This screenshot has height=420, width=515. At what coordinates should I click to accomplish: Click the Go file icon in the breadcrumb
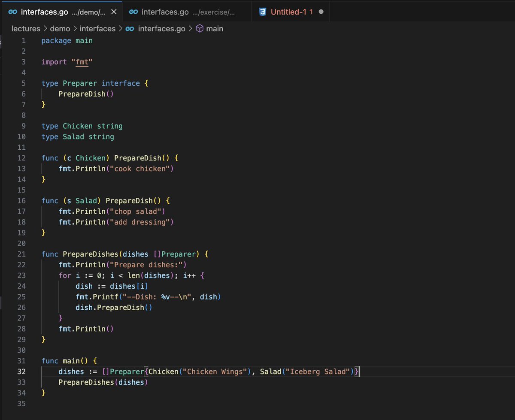pos(130,29)
